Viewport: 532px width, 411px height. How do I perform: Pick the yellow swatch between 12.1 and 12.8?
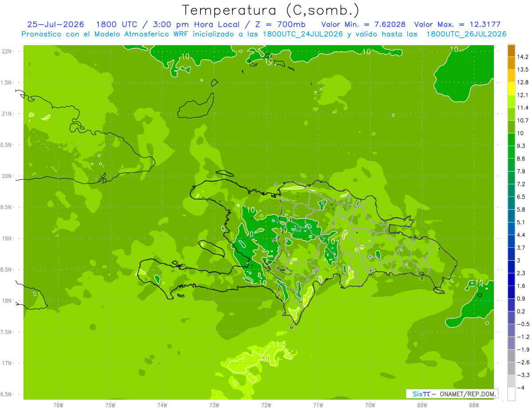click(511, 89)
